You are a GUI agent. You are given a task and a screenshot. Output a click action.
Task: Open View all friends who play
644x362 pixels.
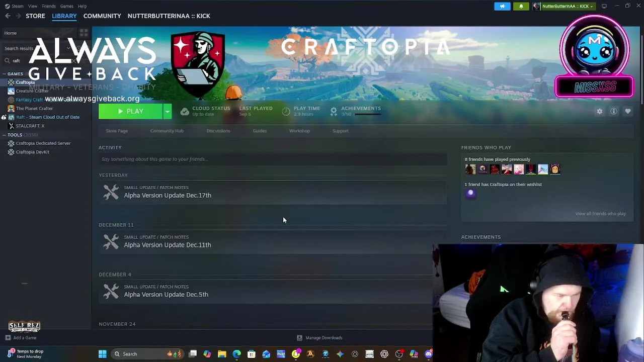(600, 214)
